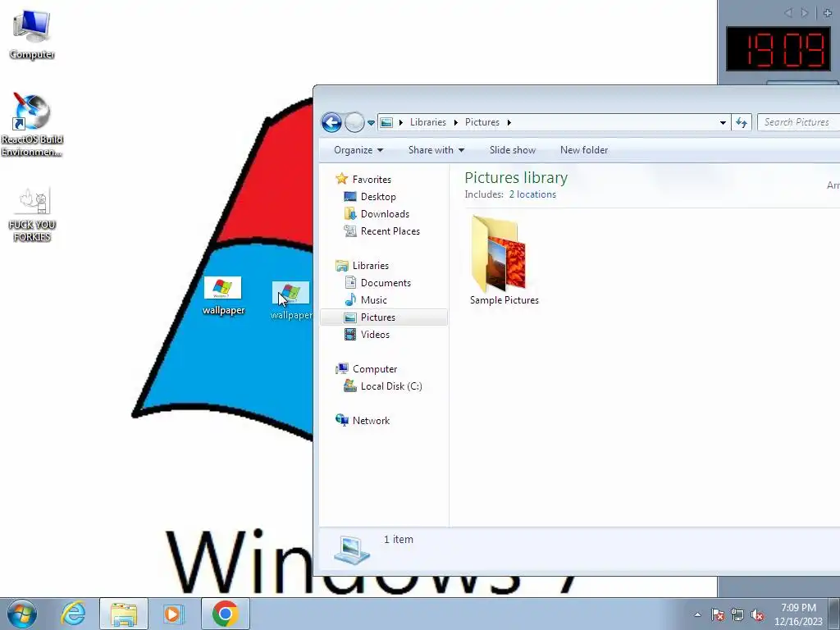The image size is (840, 630).
Task: Start the Slide show
Action: [512, 150]
